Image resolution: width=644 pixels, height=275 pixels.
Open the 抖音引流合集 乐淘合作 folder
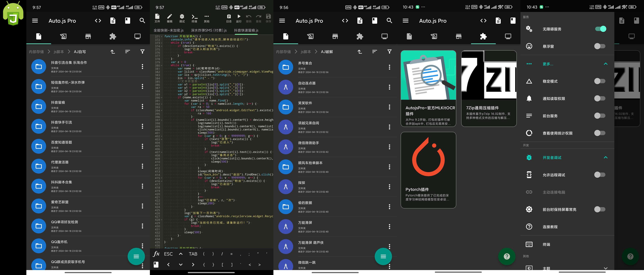tap(88, 67)
